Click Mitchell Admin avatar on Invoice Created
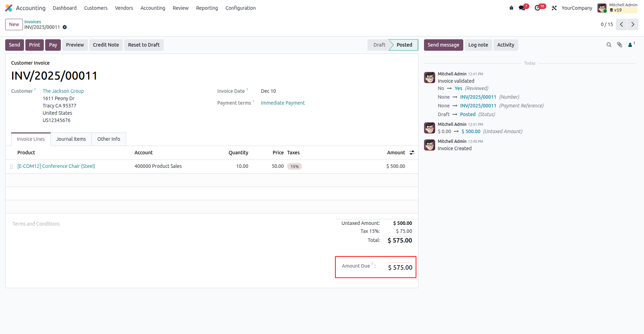The width and height of the screenshot is (644, 334). point(430,145)
